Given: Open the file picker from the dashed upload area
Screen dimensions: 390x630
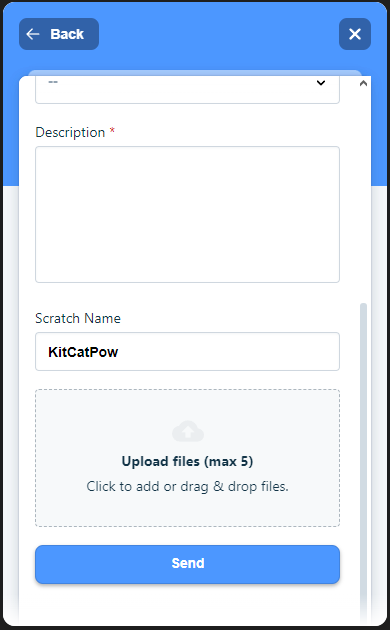Looking at the screenshot, I should point(187,458).
